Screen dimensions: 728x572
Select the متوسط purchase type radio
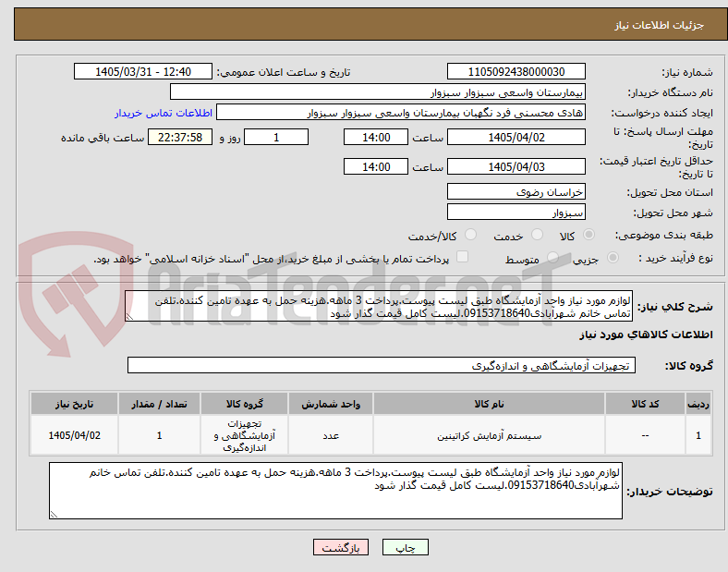[x=552, y=258]
